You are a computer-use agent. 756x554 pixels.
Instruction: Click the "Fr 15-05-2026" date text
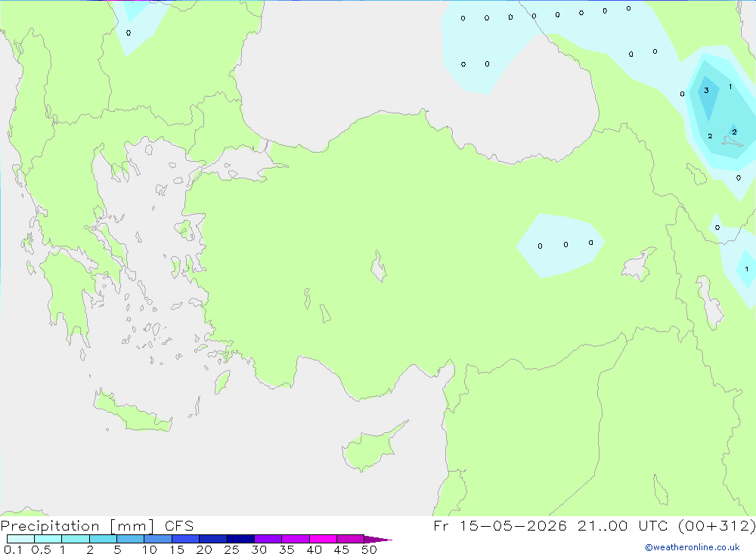point(500,525)
